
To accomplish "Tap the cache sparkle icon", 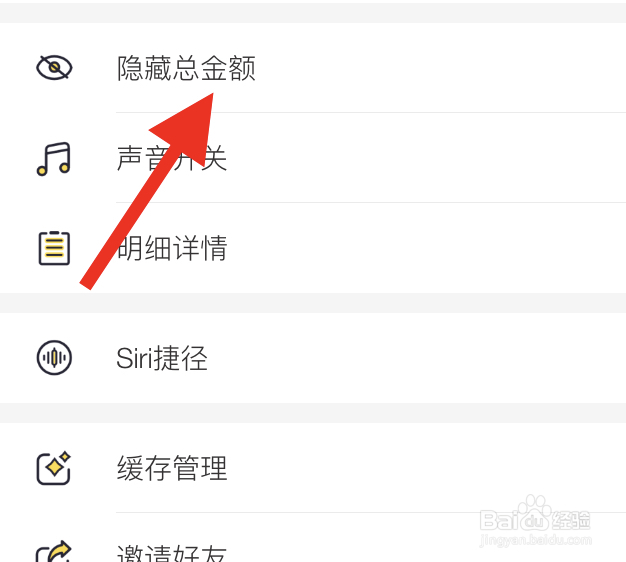I will pyautogui.click(x=54, y=468).
